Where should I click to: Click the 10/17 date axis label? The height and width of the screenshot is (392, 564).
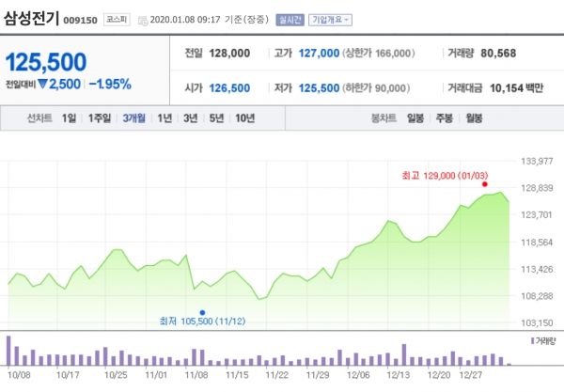pyautogui.click(x=68, y=375)
